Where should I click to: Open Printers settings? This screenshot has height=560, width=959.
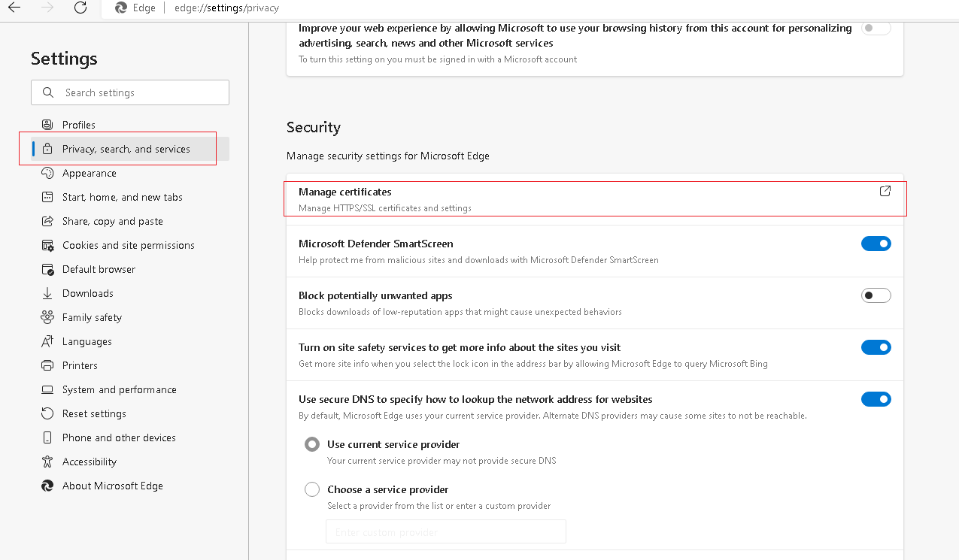tap(130, 365)
